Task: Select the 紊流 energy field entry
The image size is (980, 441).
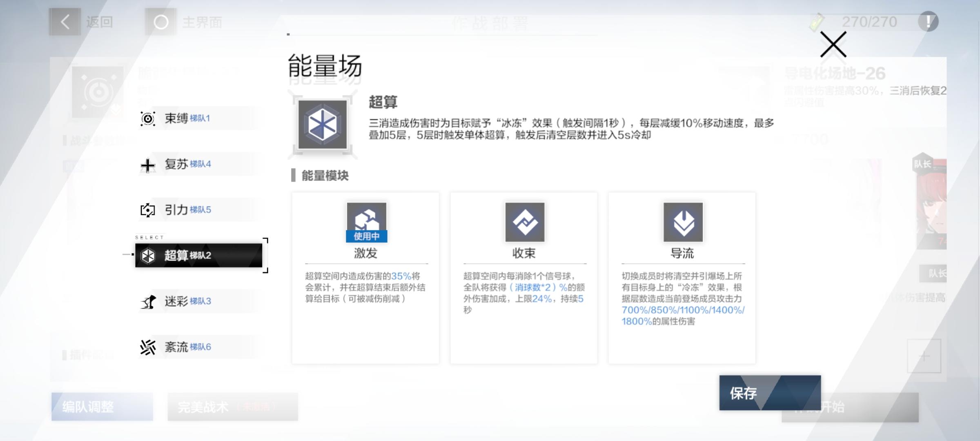Action: [x=199, y=347]
